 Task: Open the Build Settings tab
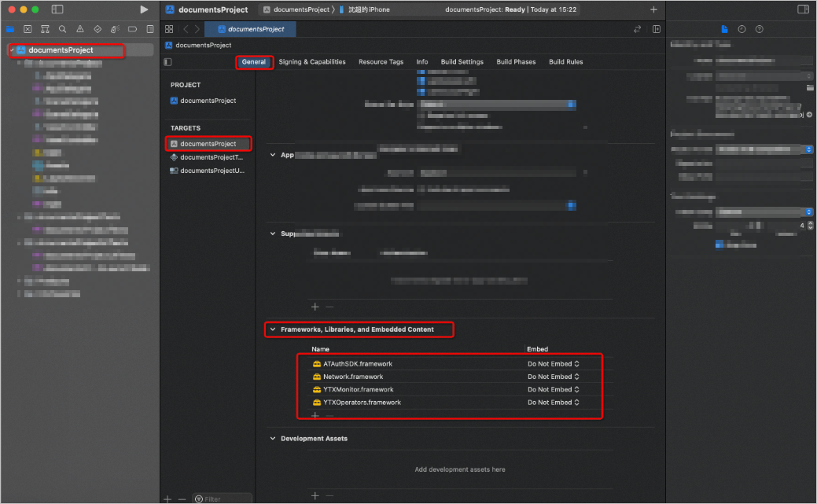462,61
